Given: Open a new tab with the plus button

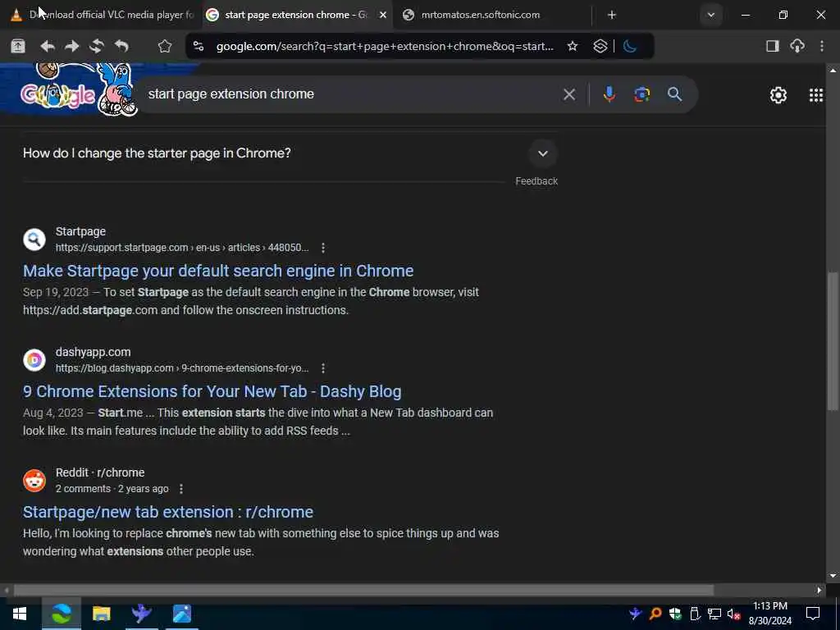Looking at the screenshot, I should coord(612,15).
